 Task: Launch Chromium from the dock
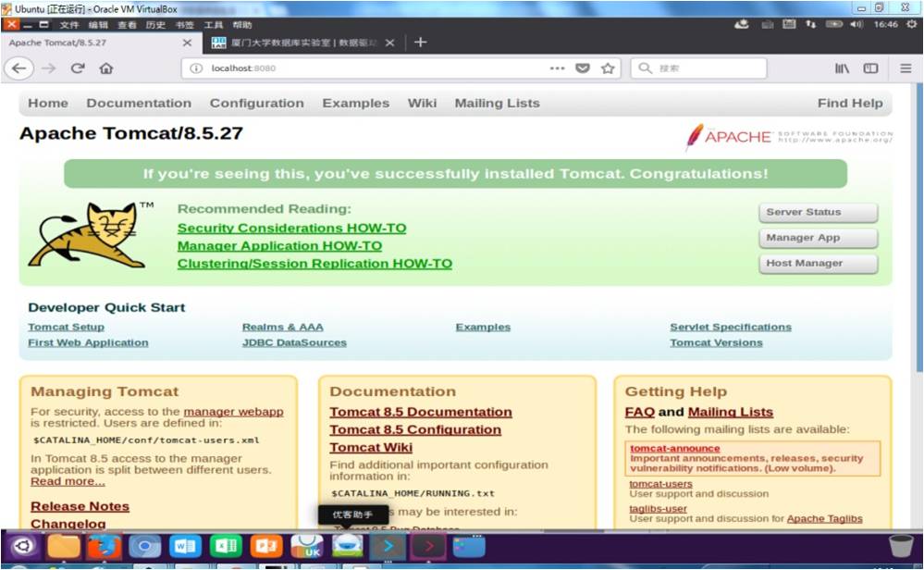point(145,546)
